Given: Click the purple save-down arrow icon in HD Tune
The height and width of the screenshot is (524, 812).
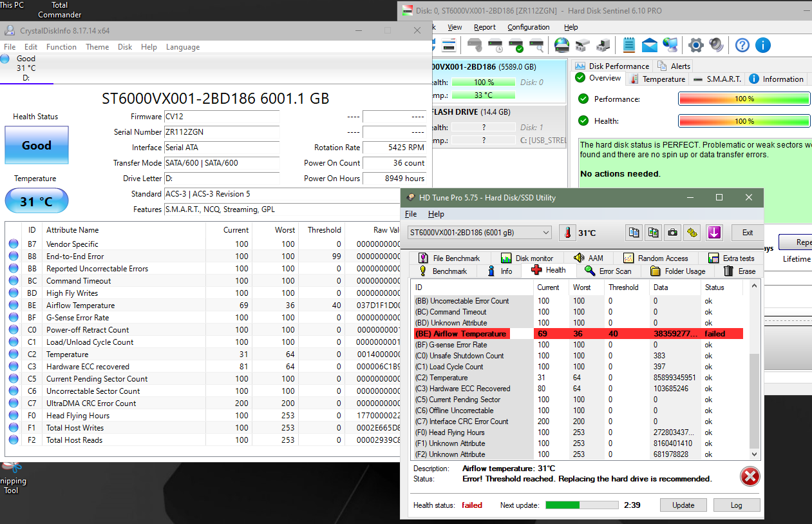Looking at the screenshot, I should 713,233.
